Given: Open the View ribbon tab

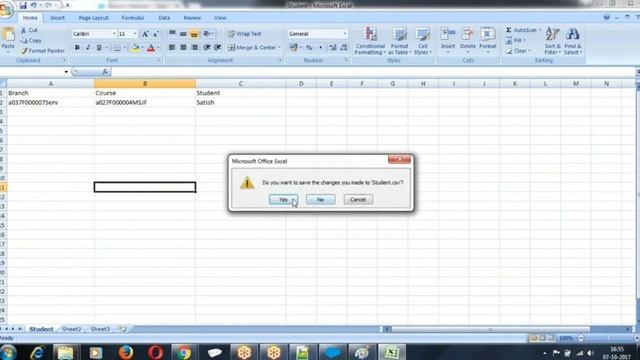Looking at the screenshot, I should tap(220, 18).
